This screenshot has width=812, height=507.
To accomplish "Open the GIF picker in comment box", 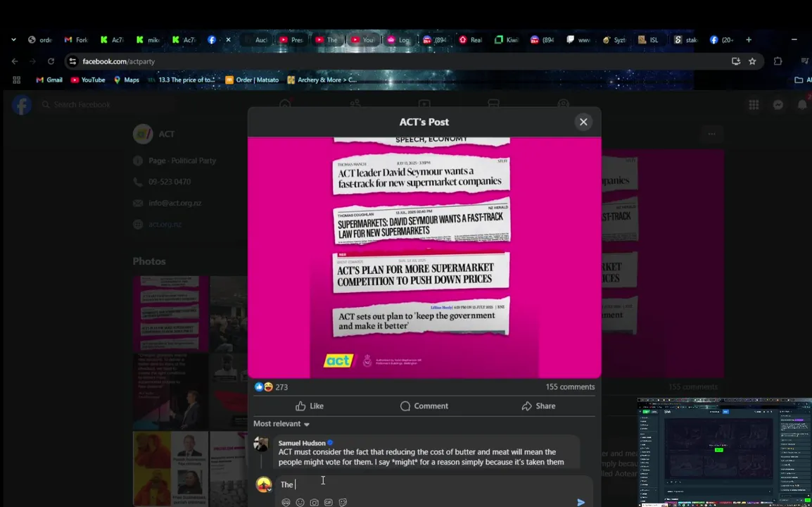I will (329, 502).
